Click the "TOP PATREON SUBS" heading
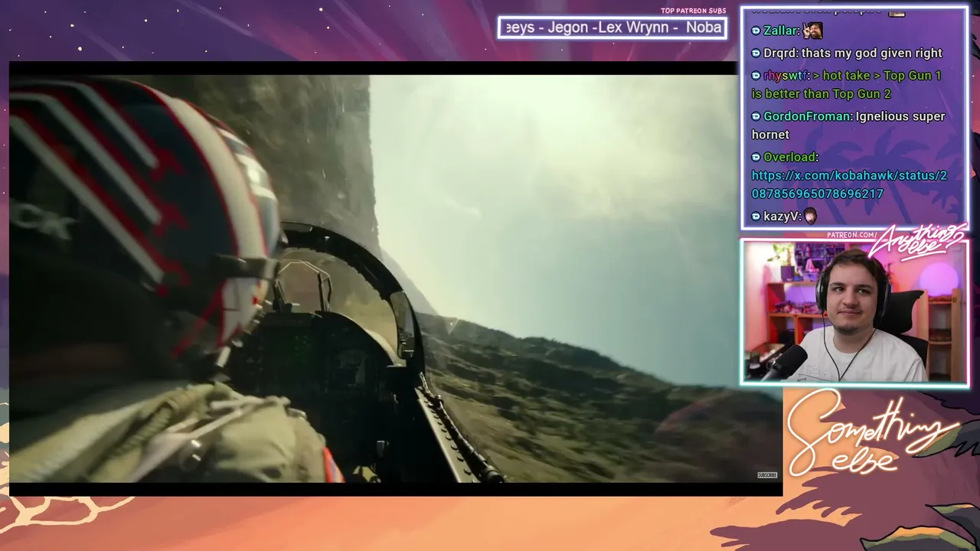The height and width of the screenshot is (551, 980). click(694, 11)
